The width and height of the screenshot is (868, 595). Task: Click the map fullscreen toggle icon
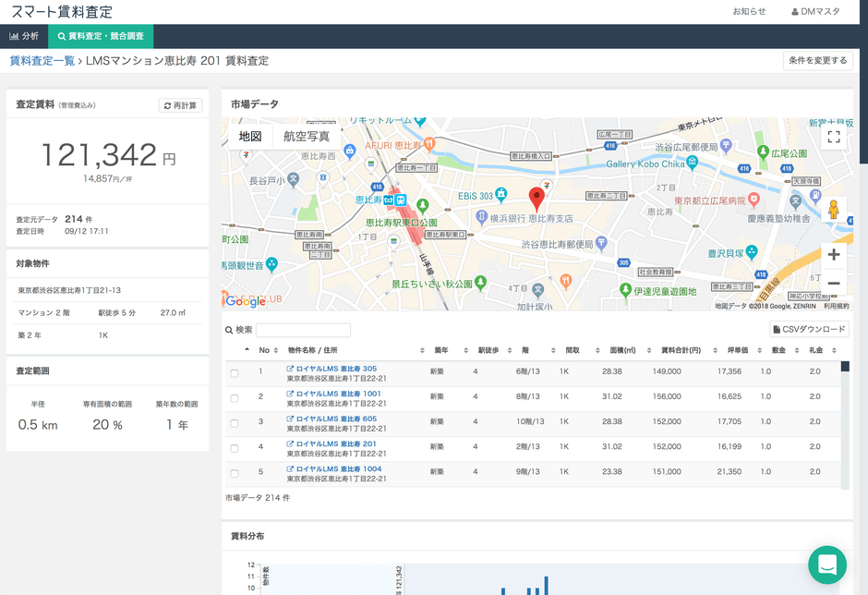pyautogui.click(x=833, y=137)
